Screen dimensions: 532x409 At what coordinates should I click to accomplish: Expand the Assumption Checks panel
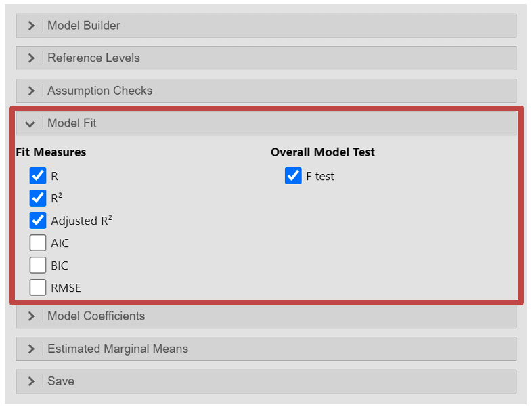click(99, 91)
